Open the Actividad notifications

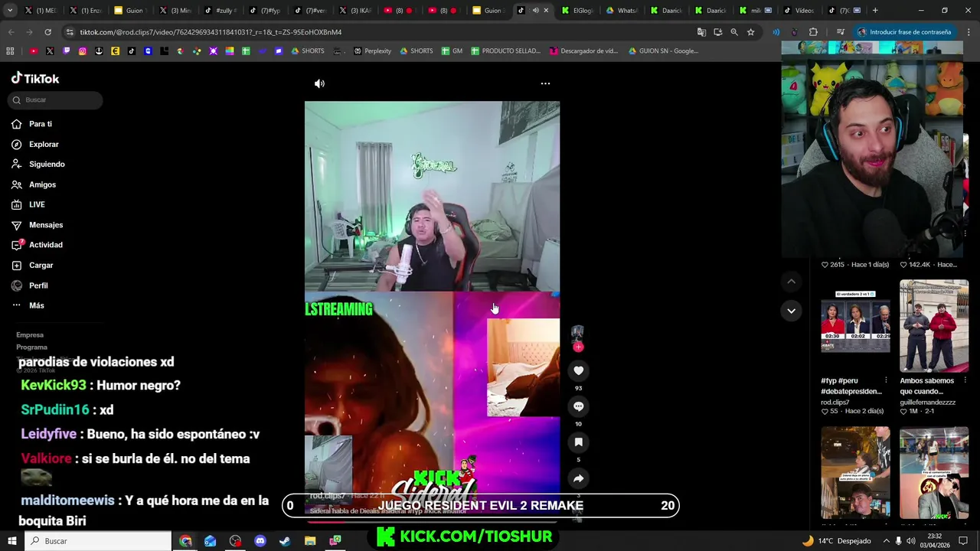[46, 245]
